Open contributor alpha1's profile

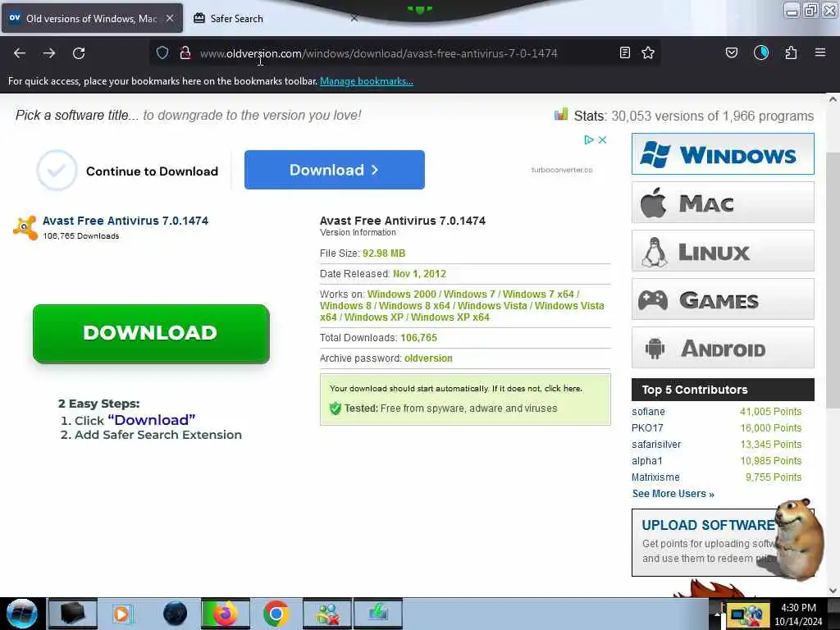646,461
